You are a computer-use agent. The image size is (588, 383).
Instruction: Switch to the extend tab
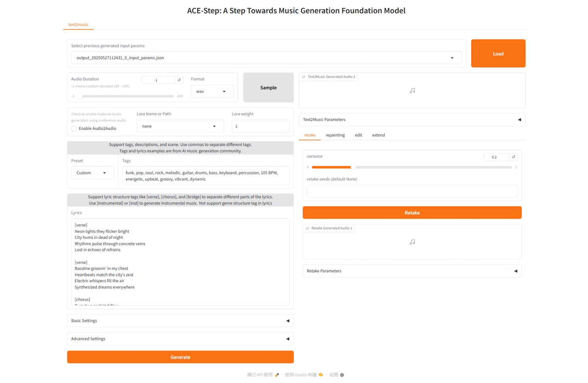[379, 135]
